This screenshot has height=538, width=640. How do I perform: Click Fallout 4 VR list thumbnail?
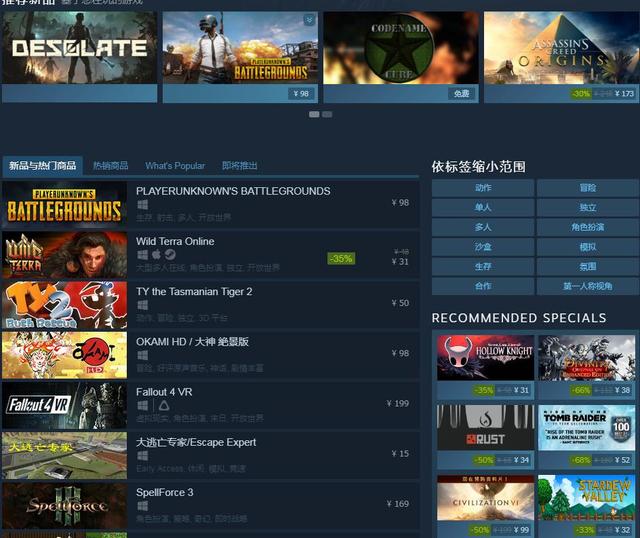[64, 405]
